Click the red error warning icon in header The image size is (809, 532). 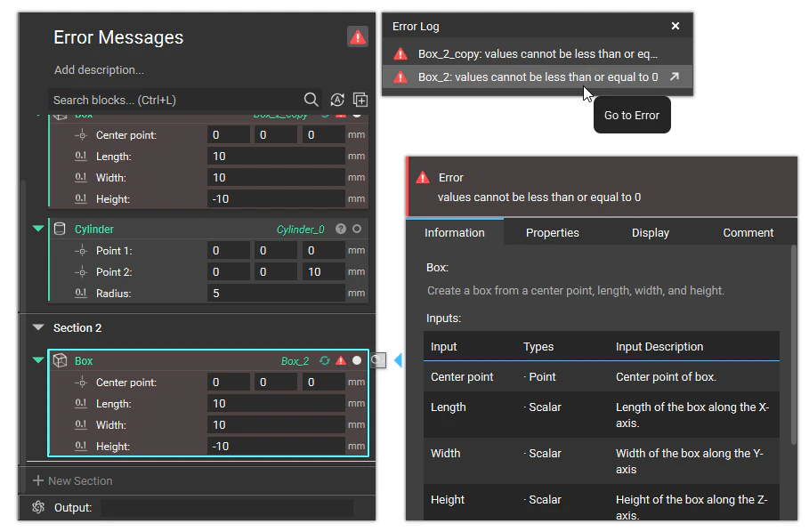(357, 37)
